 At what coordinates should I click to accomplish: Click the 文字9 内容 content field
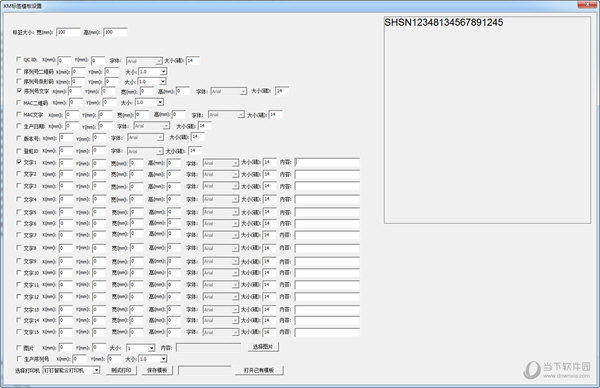point(327,261)
